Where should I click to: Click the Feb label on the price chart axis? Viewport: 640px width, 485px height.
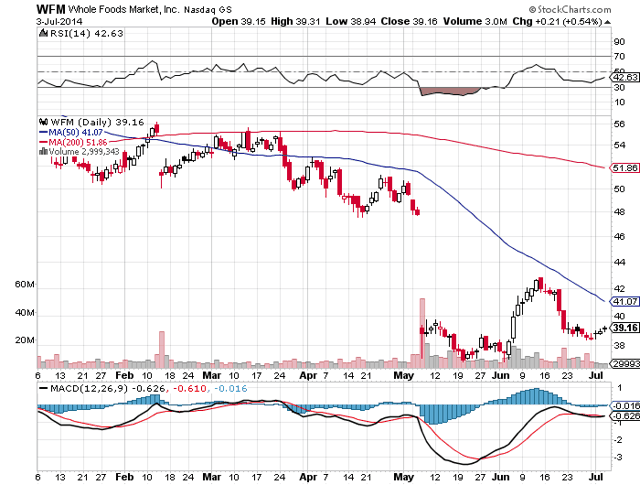point(124,376)
